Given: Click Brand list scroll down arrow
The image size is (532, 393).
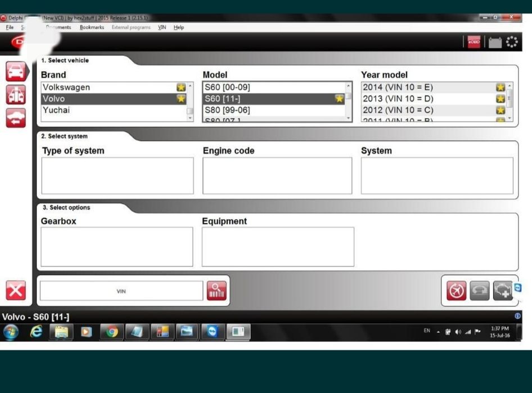Looking at the screenshot, I should coord(190,118).
